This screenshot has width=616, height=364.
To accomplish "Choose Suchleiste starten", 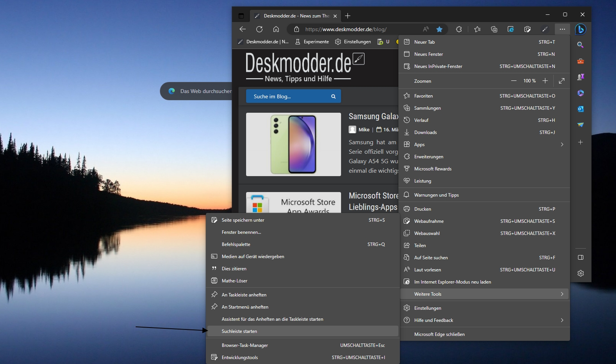I will pyautogui.click(x=303, y=331).
